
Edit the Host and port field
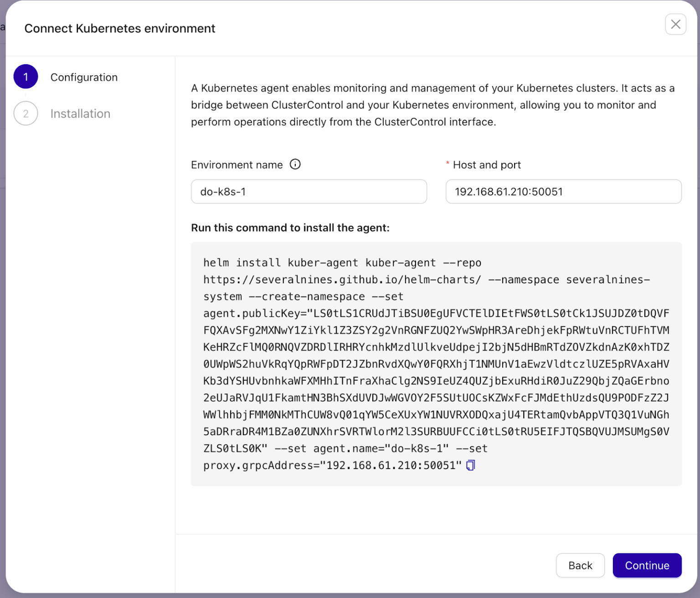(563, 192)
